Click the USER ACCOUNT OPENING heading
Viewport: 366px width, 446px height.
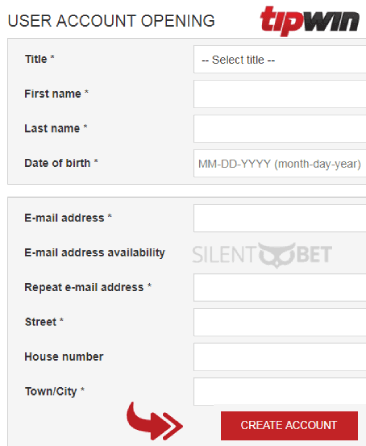(111, 21)
